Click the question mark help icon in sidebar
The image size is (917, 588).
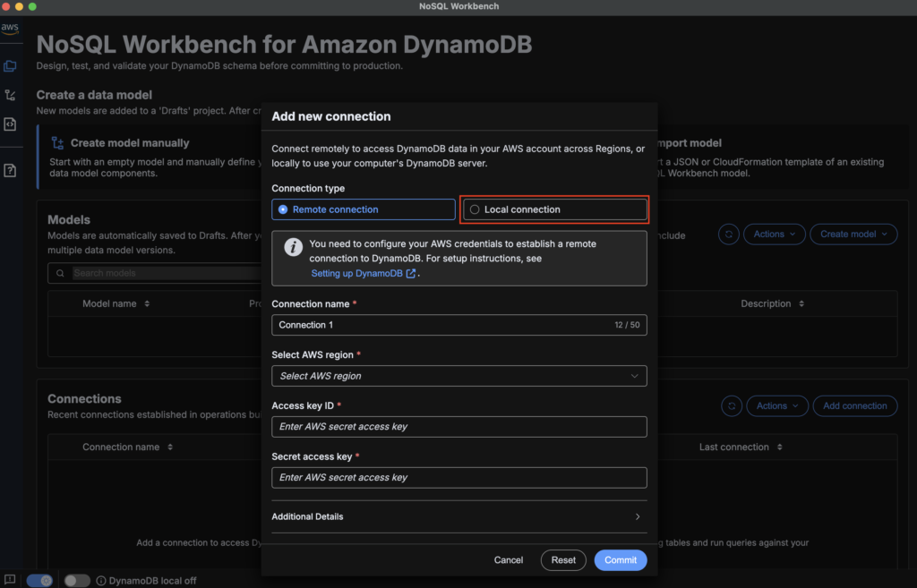click(10, 170)
